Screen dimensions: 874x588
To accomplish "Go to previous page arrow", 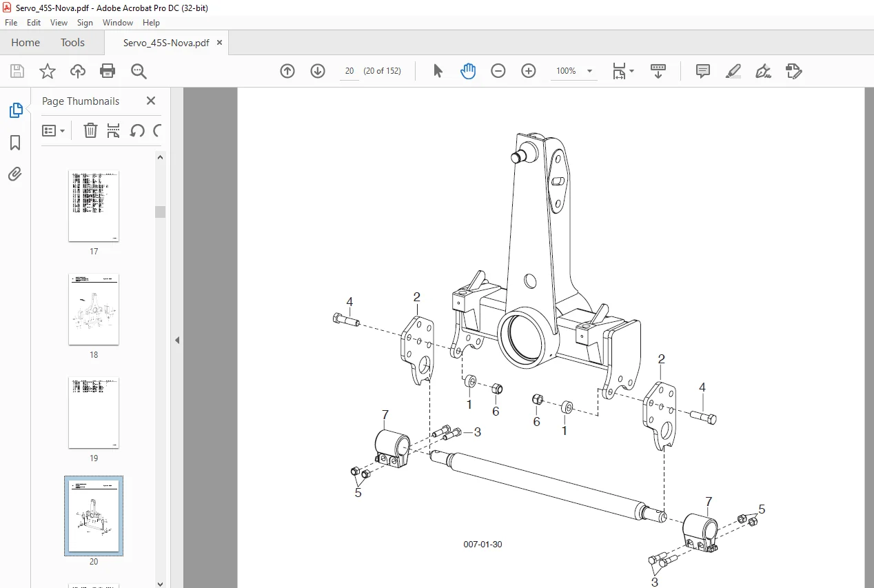I will (x=287, y=71).
